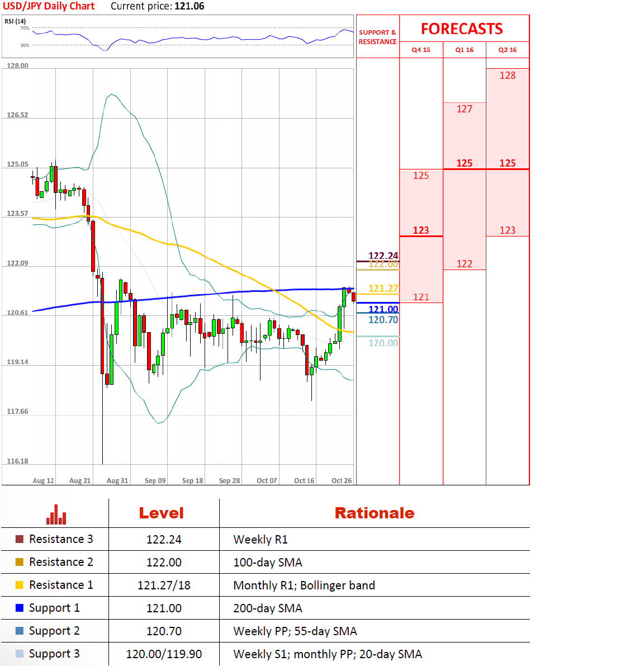Click the Resistance 3 dark red color swatch

click(x=20, y=539)
